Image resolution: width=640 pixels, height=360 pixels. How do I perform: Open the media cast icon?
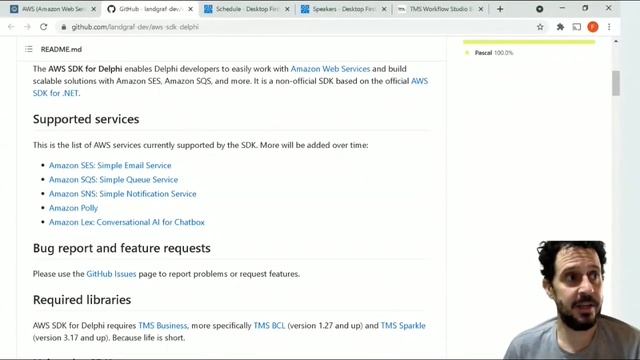[x=576, y=27]
